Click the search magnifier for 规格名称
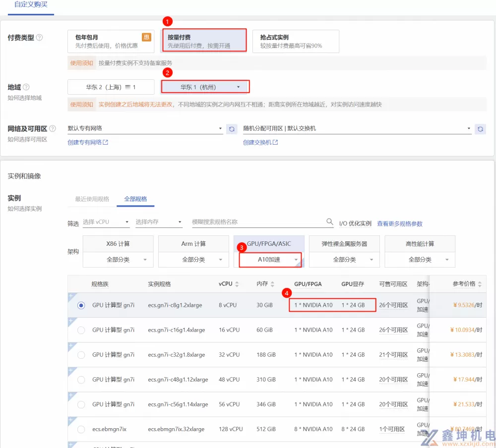496x448 pixels. coord(330,222)
